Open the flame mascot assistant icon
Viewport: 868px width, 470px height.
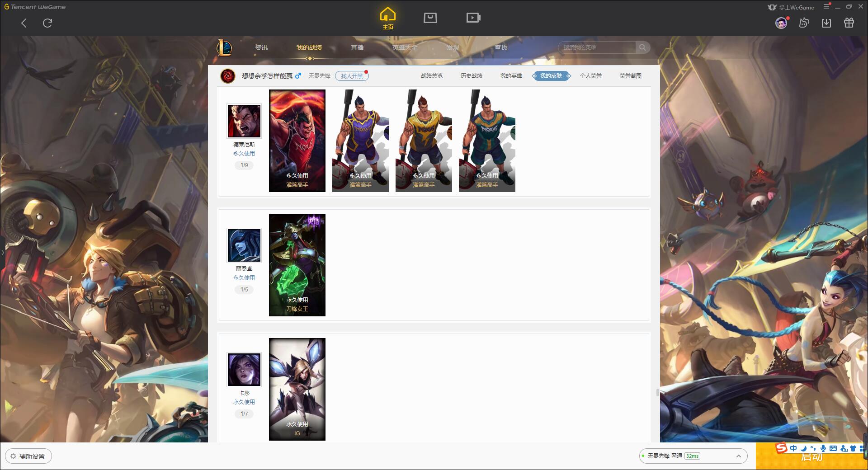click(804, 23)
